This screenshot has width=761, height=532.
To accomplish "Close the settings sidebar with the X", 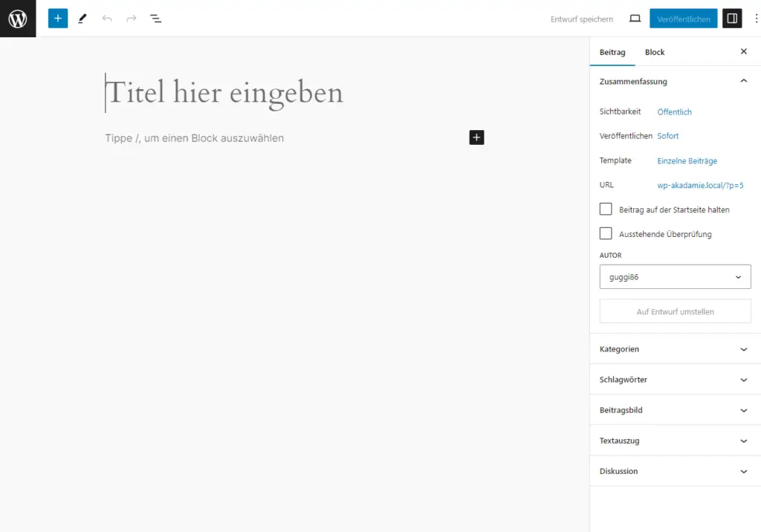I will pos(743,51).
